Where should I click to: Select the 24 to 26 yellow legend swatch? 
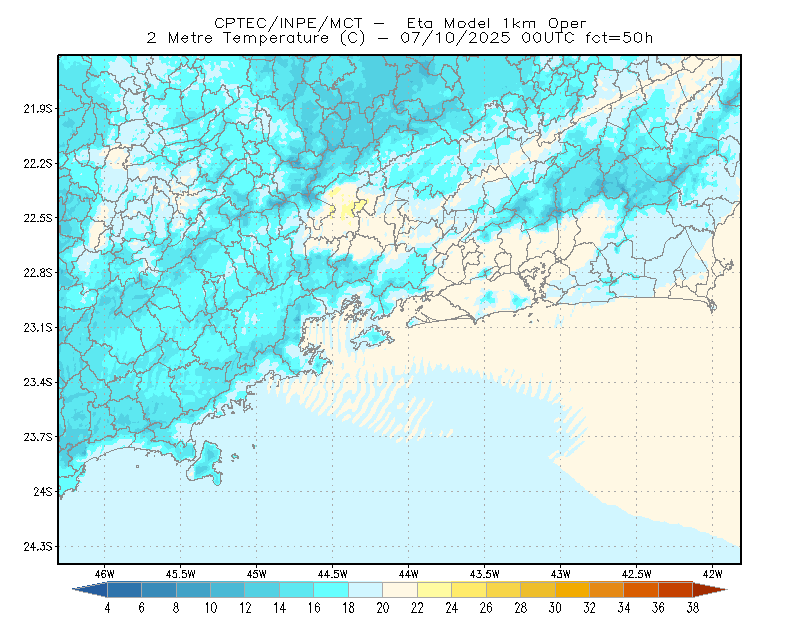point(469,589)
